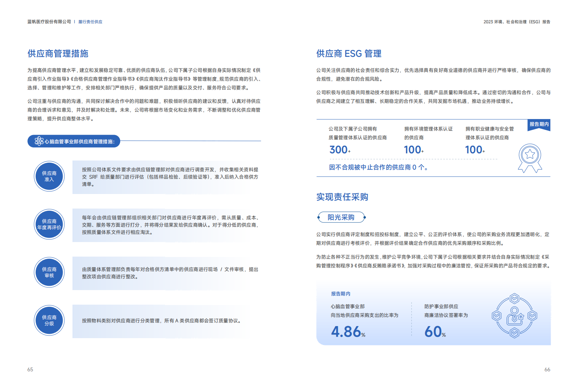
Task: Click the 100+ figure under 拥有环境管理体系认证
Action: click(414, 150)
